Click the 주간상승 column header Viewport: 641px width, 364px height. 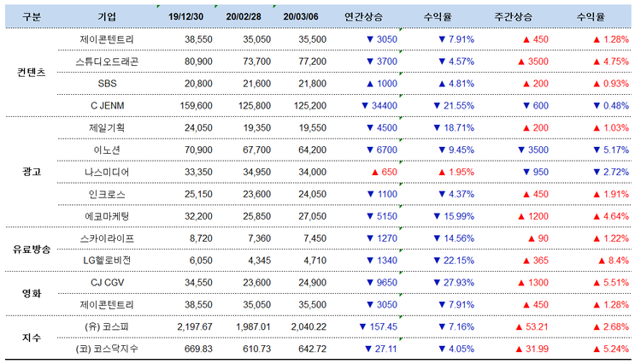(x=513, y=17)
